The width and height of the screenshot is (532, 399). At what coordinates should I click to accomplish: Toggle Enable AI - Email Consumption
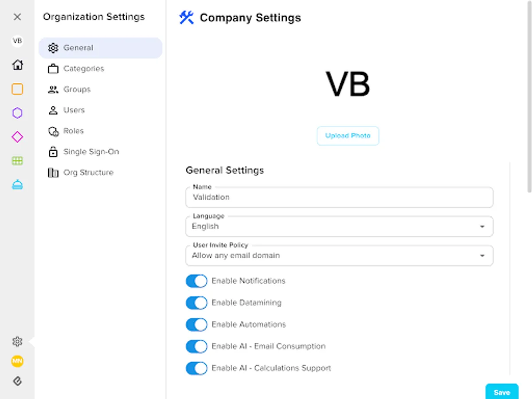(x=196, y=346)
